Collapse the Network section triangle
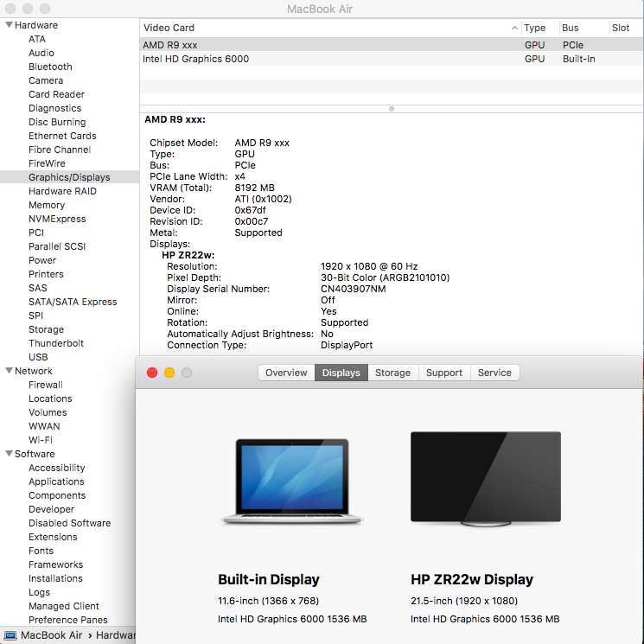Image resolution: width=644 pixels, height=644 pixels. point(9,371)
